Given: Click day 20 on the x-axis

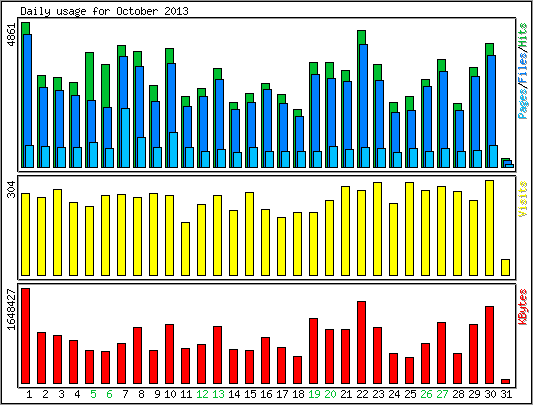Looking at the screenshot, I should pos(330,394).
